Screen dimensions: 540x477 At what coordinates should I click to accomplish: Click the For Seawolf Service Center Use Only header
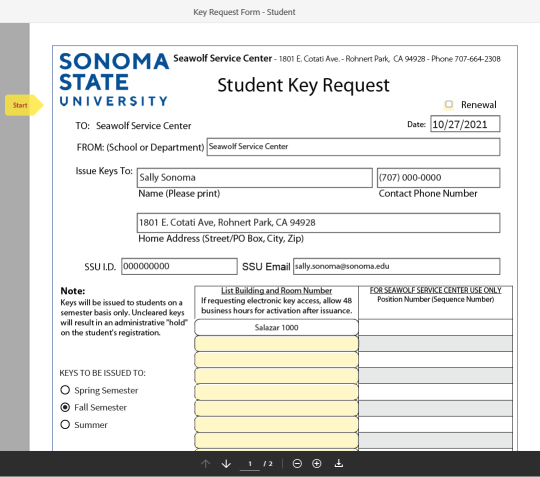435,290
